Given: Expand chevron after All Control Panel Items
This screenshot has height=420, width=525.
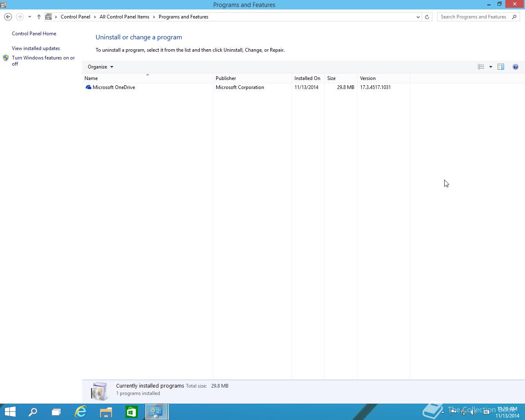Looking at the screenshot, I should tap(154, 17).
